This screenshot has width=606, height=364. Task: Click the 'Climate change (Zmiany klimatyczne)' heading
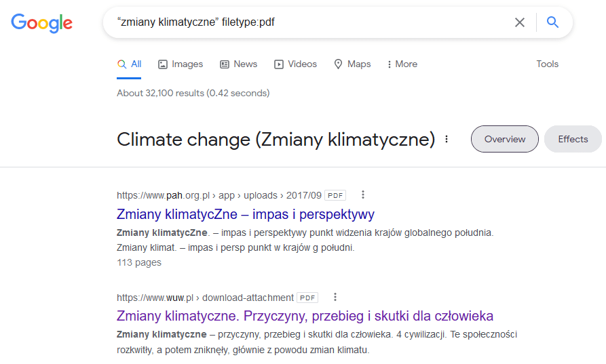[276, 140]
